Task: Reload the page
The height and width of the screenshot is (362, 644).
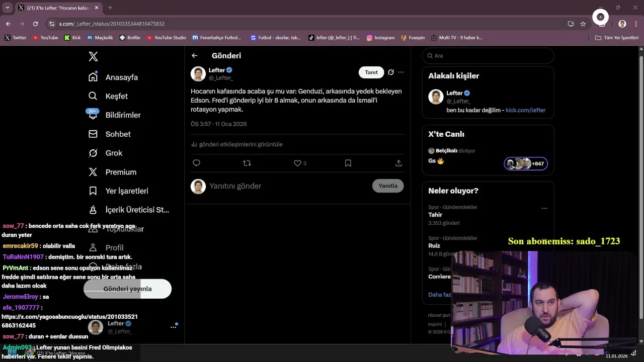Action: (35, 24)
